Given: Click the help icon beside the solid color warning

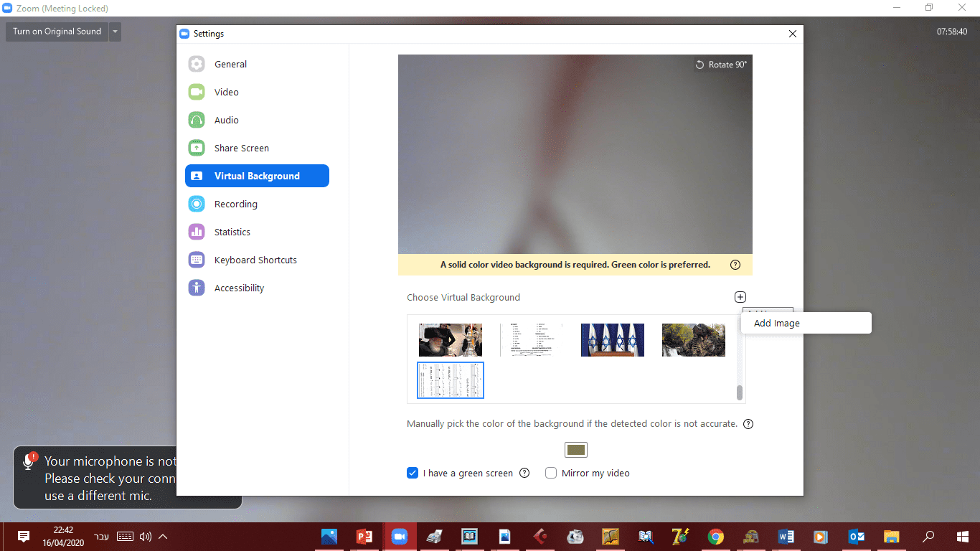Looking at the screenshot, I should point(735,265).
